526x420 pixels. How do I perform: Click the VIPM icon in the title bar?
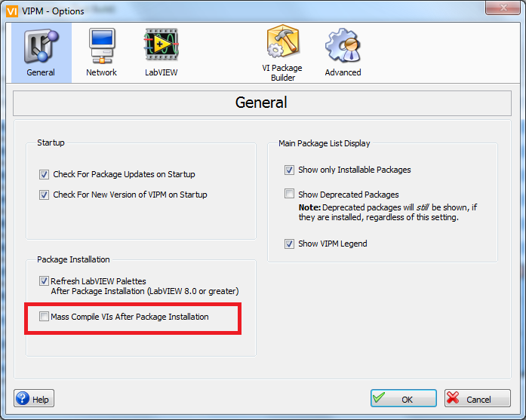12,11
